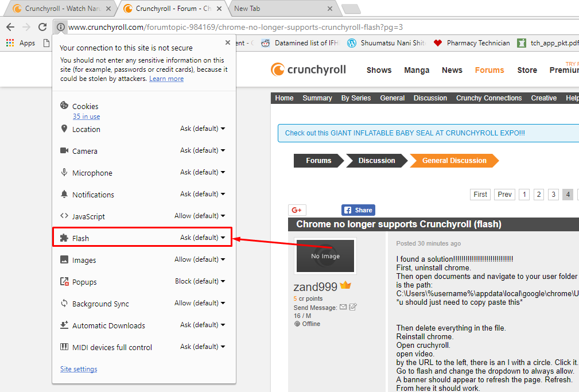579x392 pixels.
Task: Reload the current page
Action: (42, 27)
